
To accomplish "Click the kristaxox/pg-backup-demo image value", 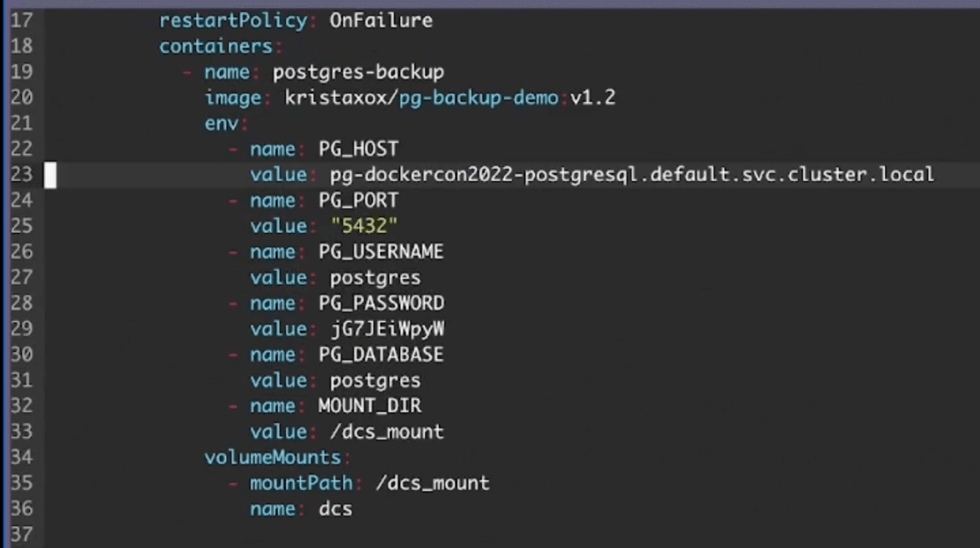I will coord(422,97).
